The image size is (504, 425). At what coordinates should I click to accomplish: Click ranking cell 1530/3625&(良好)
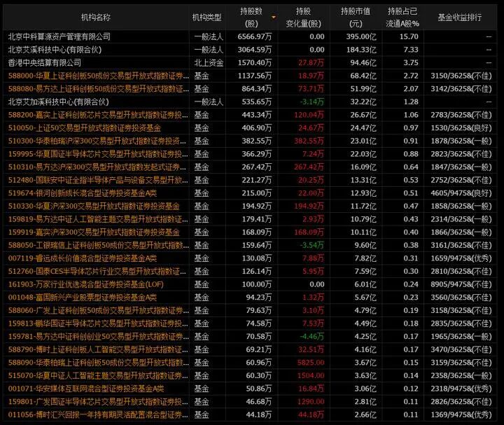pos(461,128)
